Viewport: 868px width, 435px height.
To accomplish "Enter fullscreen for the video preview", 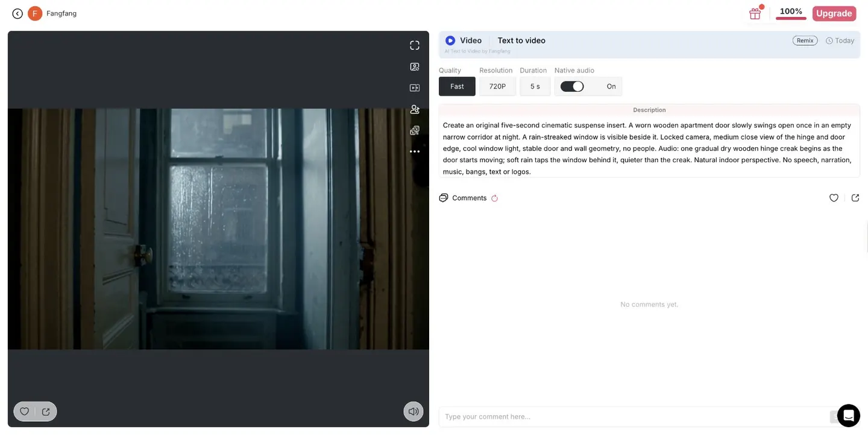I will click(x=415, y=45).
